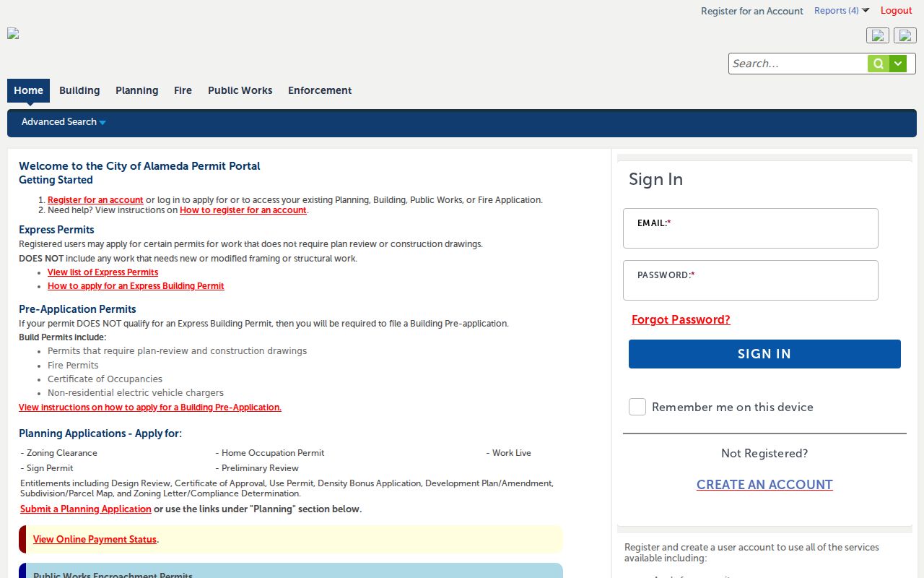Screen dimensions: 924x578
Task: Open How to apply for Express Building Permit
Action: (136, 286)
